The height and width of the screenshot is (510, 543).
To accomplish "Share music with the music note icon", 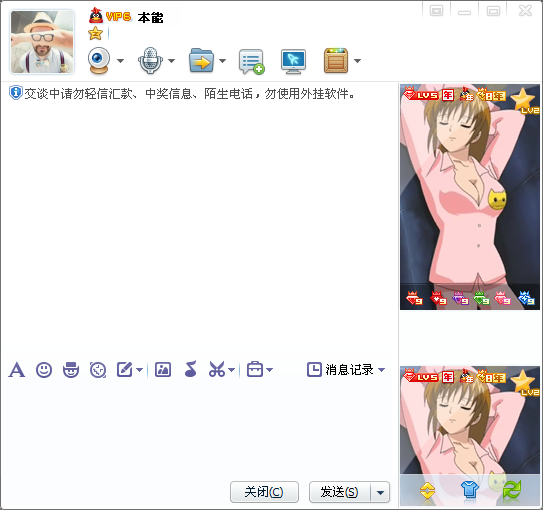I will click(x=190, y=369).
